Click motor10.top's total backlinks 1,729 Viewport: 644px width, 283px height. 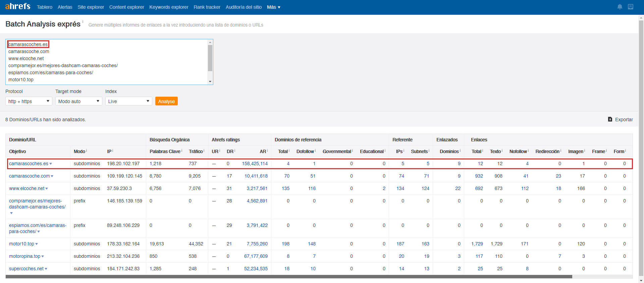[x=477, y=244]
